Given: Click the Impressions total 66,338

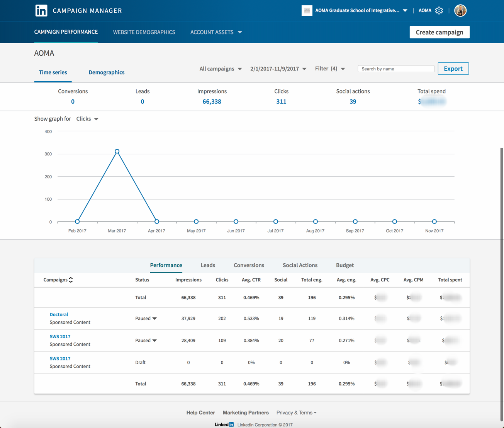Looking at the screenshot, I should coord(212,102).
